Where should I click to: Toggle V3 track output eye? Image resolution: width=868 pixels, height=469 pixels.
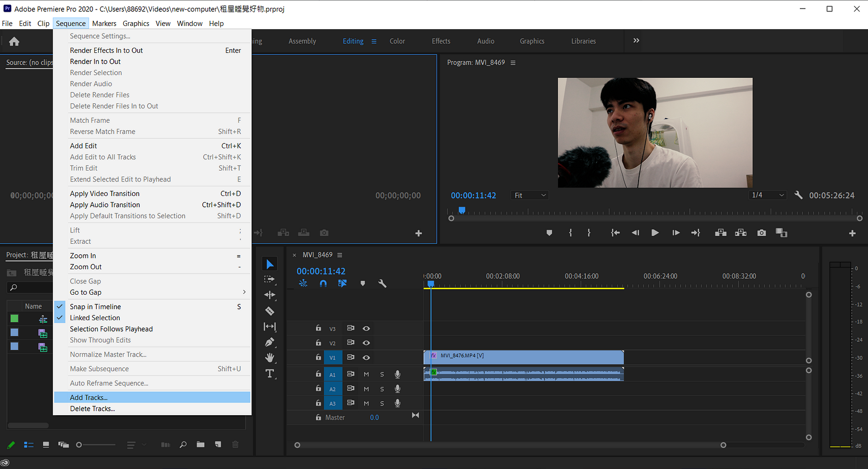click(366, 328)
